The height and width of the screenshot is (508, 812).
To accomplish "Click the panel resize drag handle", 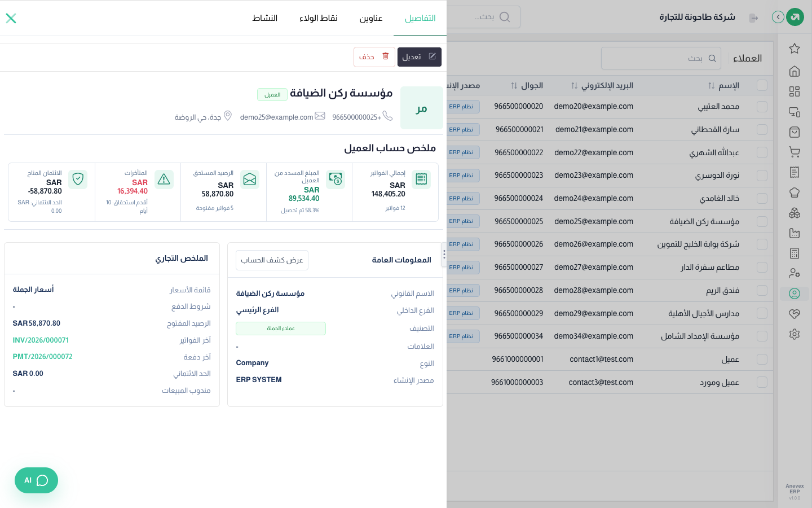I will [x=444, y=255].
